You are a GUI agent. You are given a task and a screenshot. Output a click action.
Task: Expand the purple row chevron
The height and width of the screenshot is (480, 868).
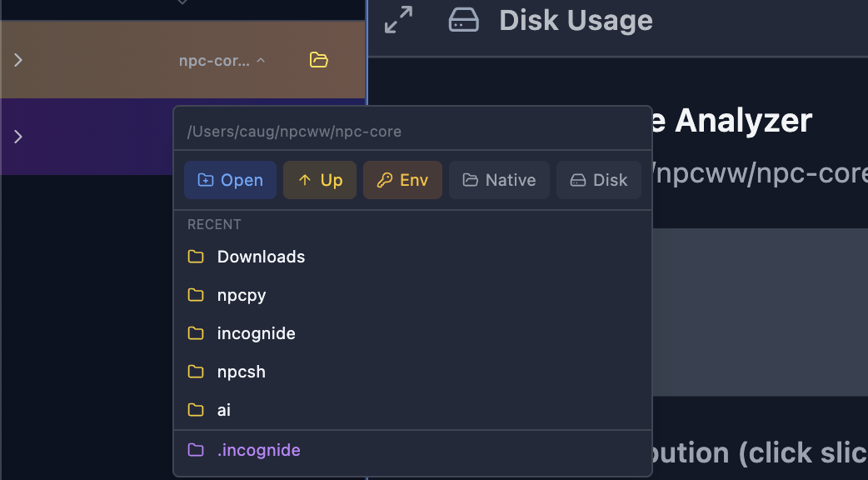(x=18, y=136)
